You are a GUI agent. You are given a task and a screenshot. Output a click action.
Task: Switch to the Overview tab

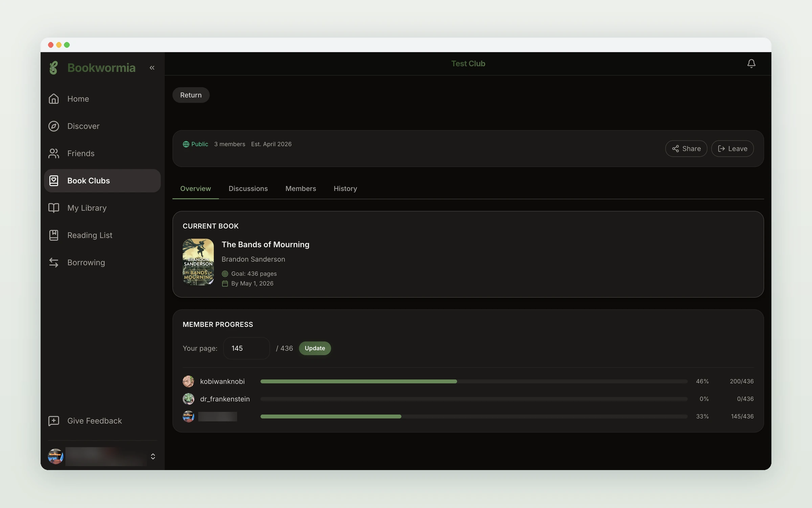(x=195, y=189)
